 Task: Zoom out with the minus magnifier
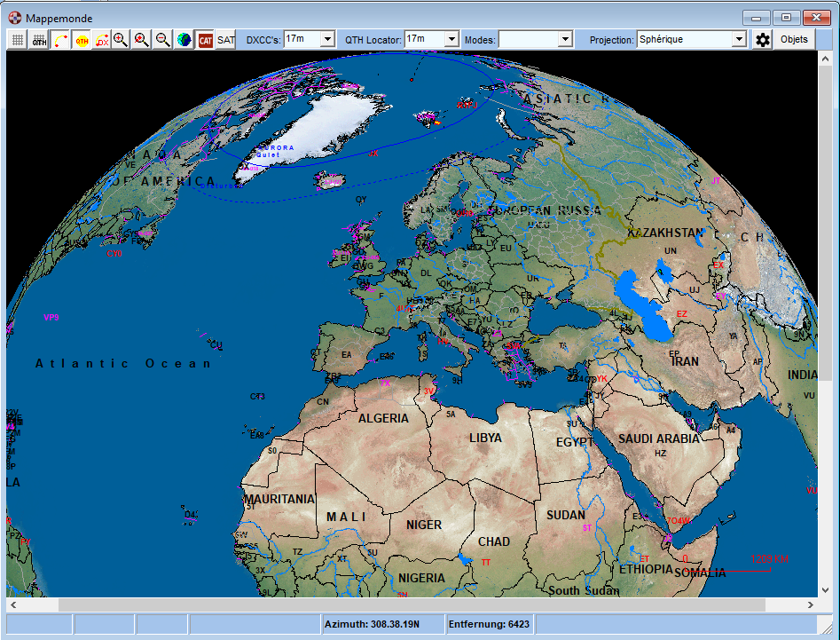(163, 40)
